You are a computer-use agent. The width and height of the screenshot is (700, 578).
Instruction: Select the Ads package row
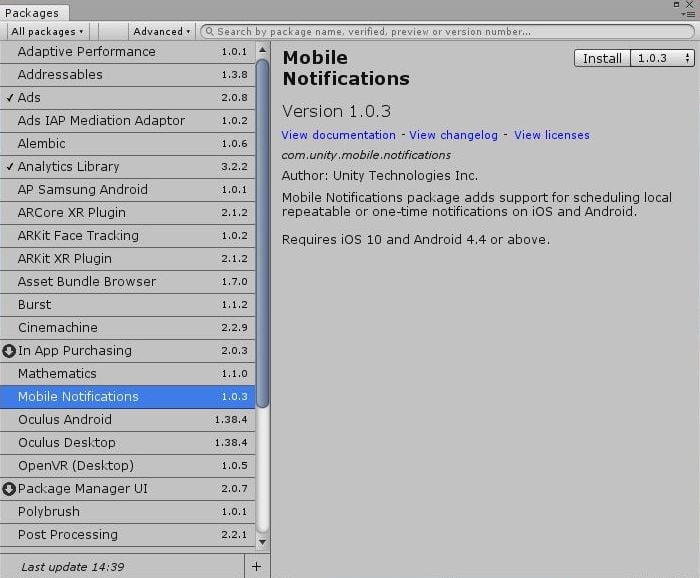tap(128, 98)
